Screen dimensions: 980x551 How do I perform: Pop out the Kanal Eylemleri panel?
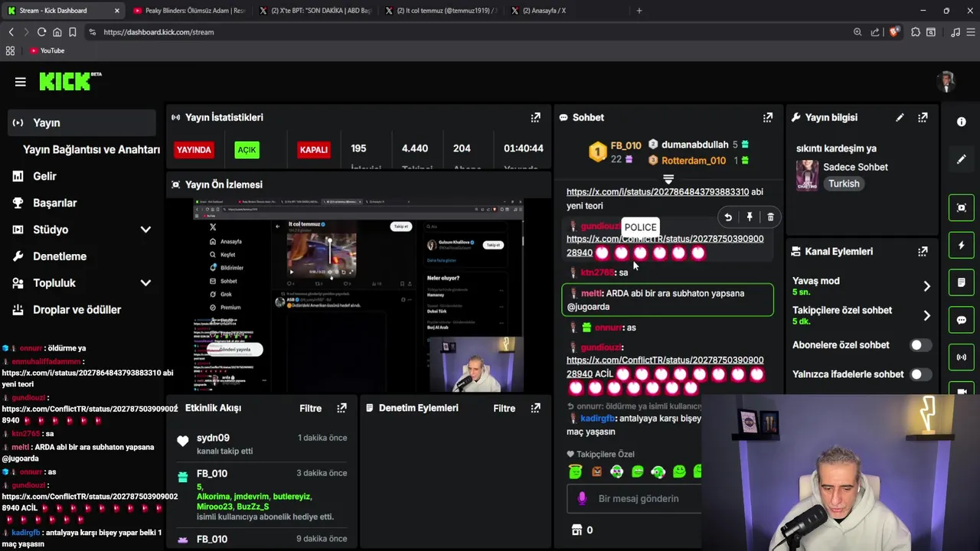pos(923,251)
